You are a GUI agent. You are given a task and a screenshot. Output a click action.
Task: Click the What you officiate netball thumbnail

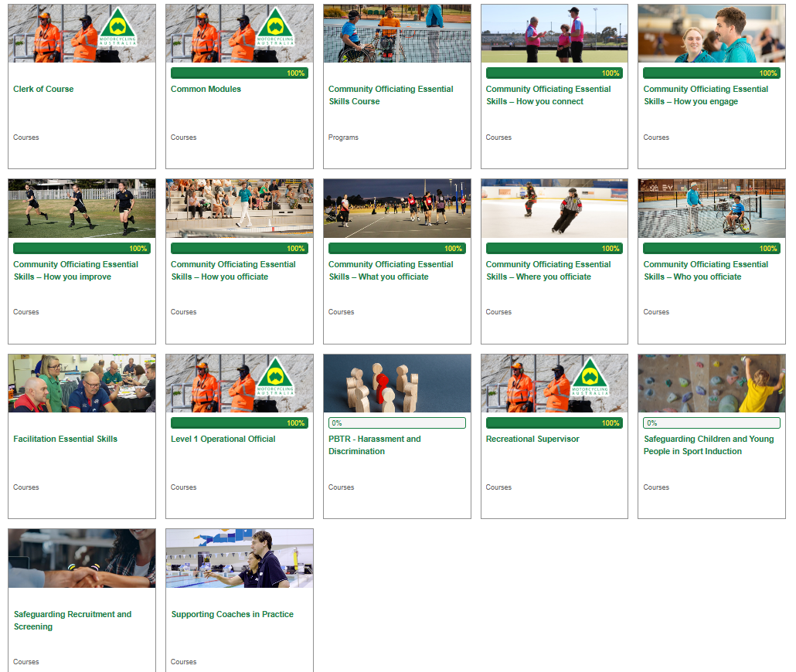point(397,208)
